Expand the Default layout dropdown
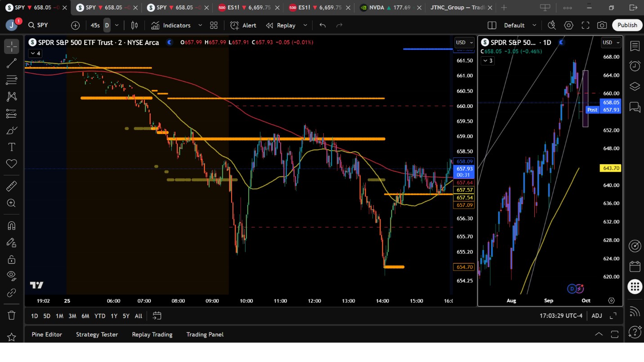The width and height of the screenshot is (644, 362). (x=534, y=26)
